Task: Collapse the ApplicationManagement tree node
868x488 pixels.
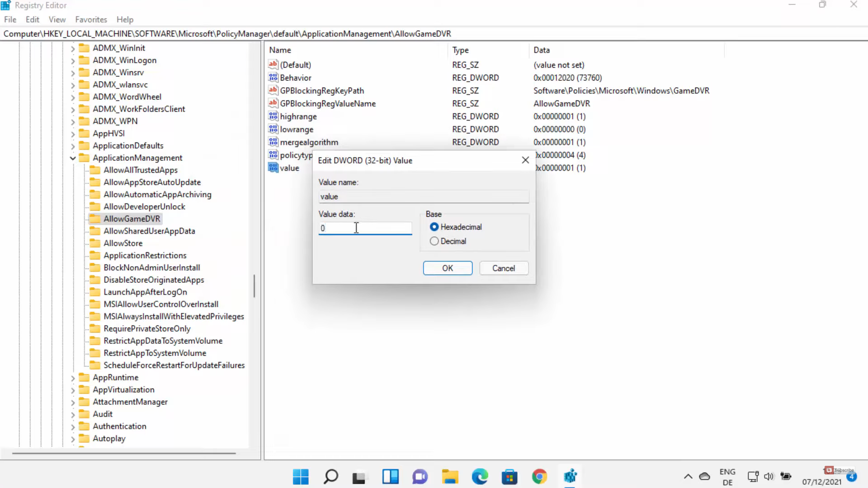Action: (x=73, y=158)
